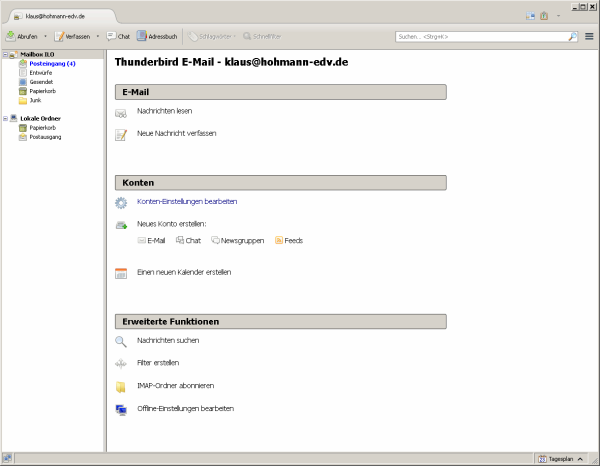Click the create filter icon

coord(121,364)
